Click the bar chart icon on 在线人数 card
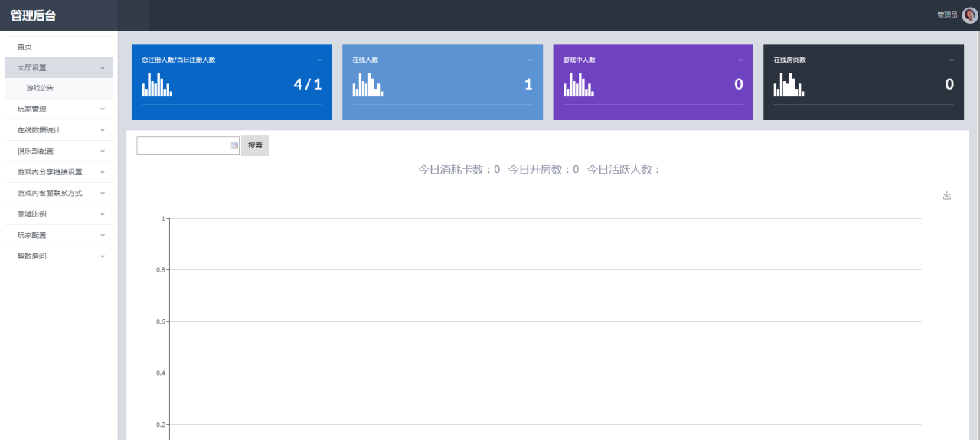 367,85
